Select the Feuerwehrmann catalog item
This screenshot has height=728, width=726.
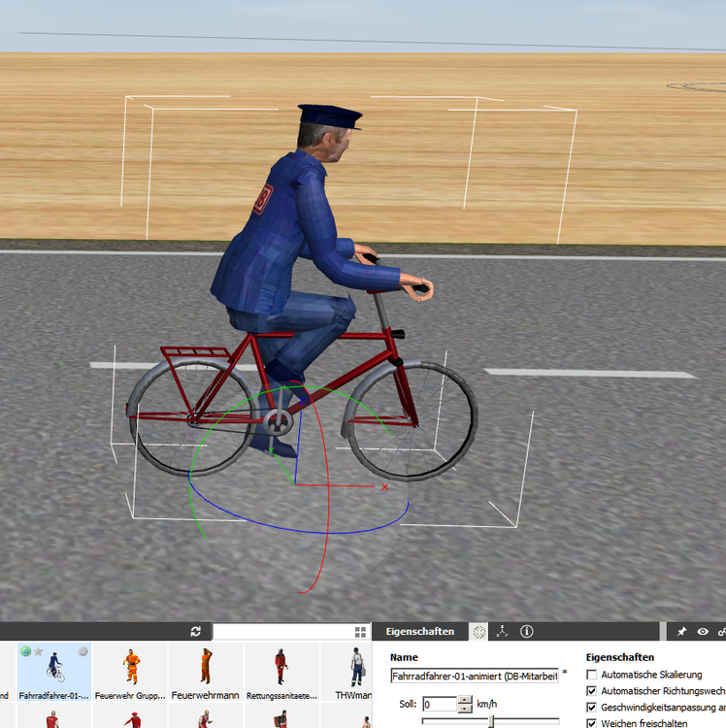tap(206, 672)
